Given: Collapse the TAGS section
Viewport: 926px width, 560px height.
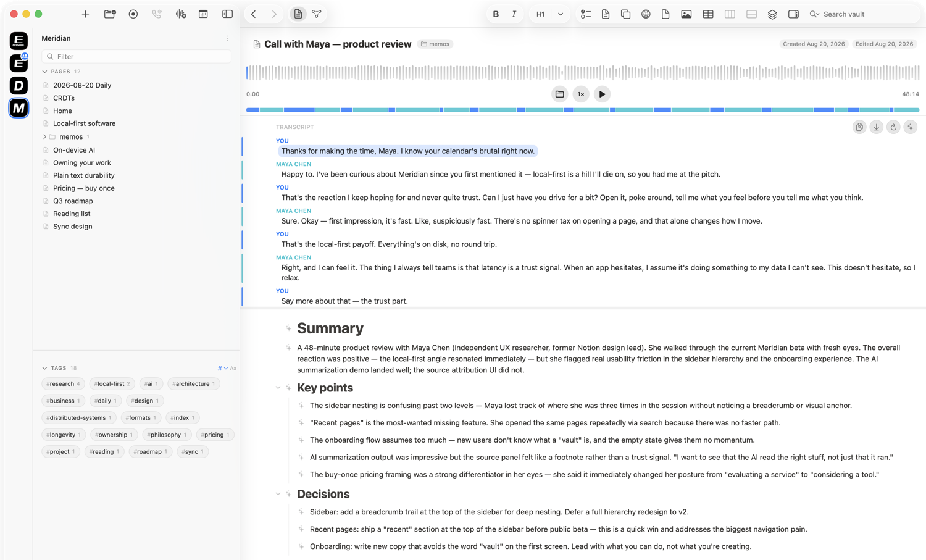Looking at the screenshot, I should tap(45, 368).
